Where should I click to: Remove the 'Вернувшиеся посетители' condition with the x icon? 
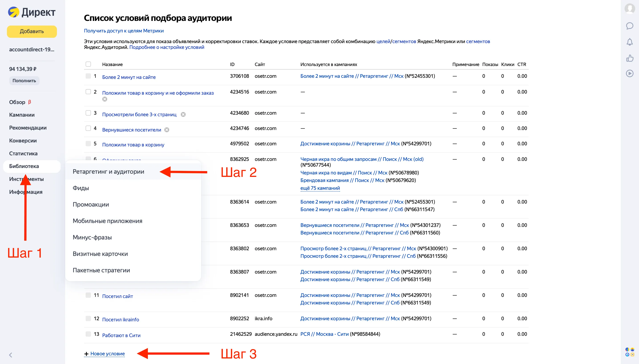pyautogui.click(x=167, y=130)
